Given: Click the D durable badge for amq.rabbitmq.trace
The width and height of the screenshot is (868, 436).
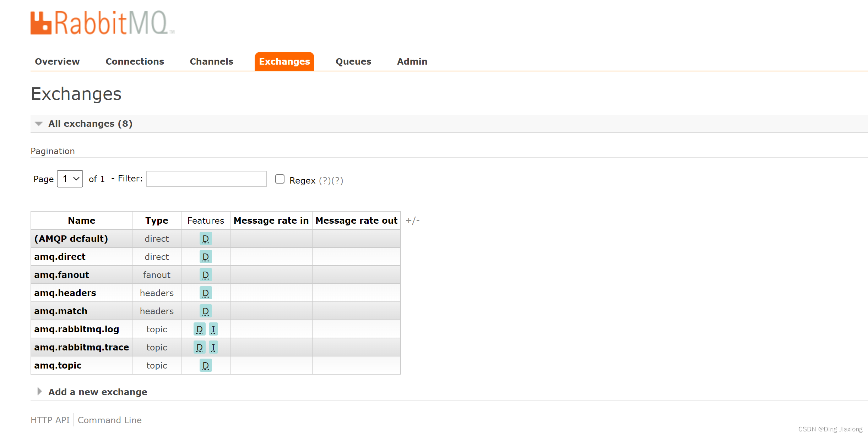Looking at the screenshot, I should click(x=200, y=347).
